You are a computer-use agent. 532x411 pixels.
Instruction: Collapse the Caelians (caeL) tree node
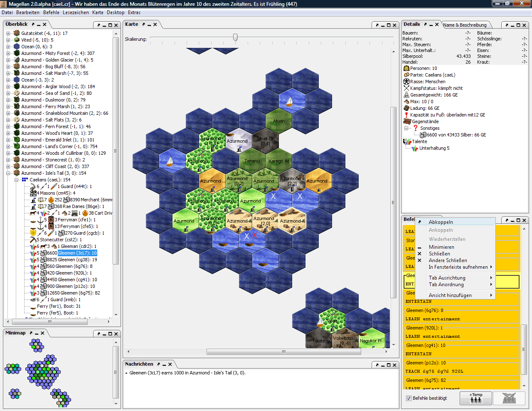click(17, 180)
